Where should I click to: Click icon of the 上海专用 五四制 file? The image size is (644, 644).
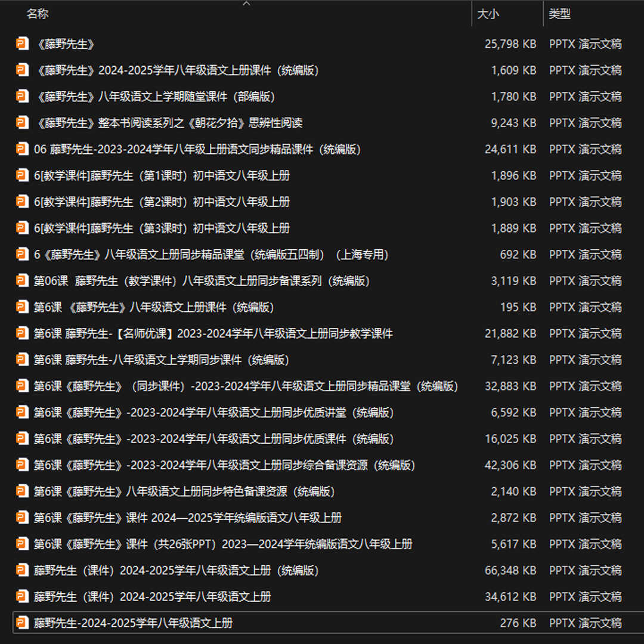tap(22, 254)
